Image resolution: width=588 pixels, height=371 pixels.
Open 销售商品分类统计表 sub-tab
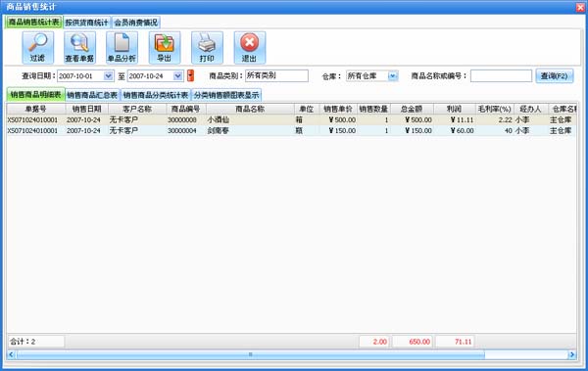156,95
